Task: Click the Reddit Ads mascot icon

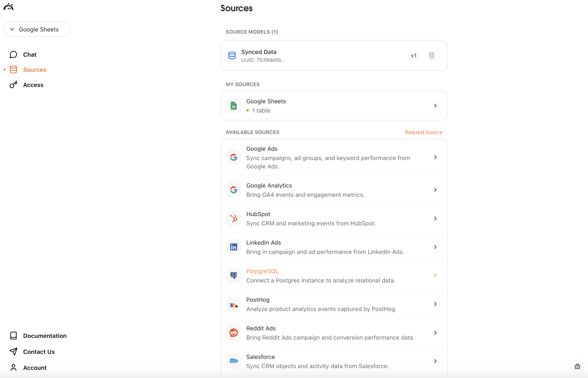Action: (x=233, y=333)
